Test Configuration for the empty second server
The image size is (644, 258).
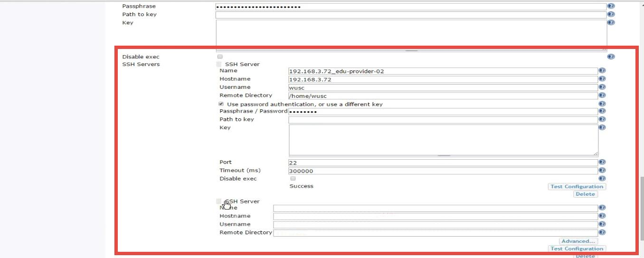tap(577, 248)
